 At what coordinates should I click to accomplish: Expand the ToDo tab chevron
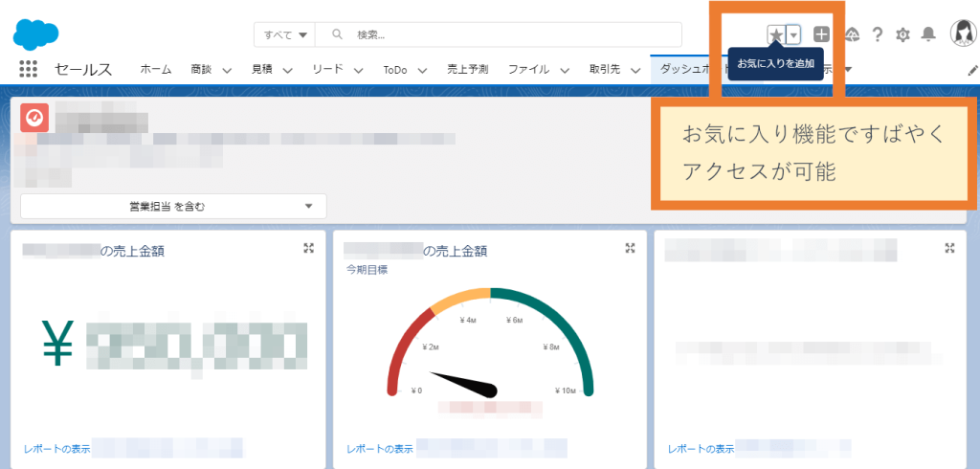422,70
